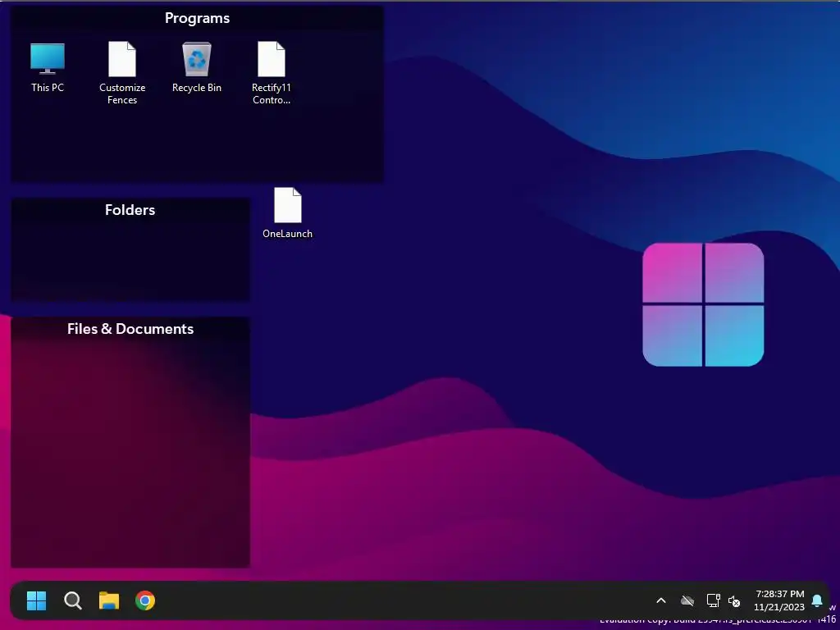Image resolution: width=840 pixels, height=630 pixels.
Task: Click the muted volume tray icon
Action: coord(734,601)
